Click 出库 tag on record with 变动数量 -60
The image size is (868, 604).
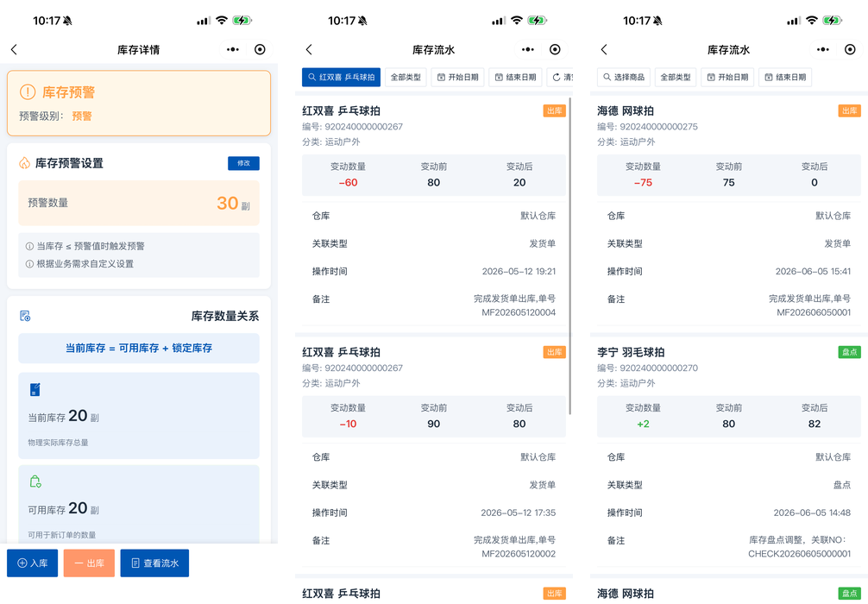pos(554,110)
